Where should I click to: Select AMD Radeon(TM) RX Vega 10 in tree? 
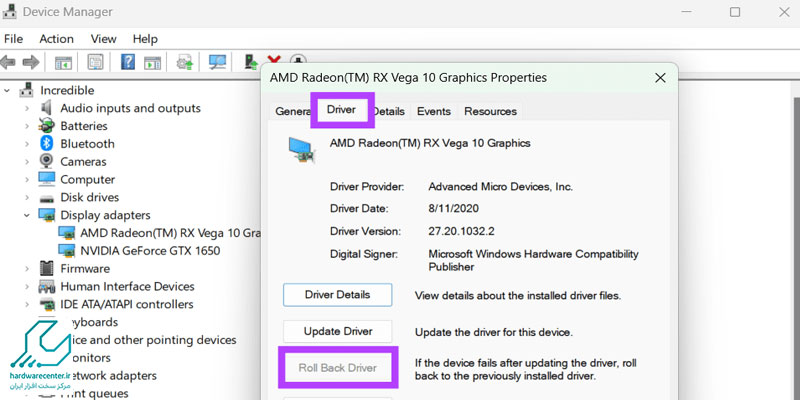click(x=170, y=233)
